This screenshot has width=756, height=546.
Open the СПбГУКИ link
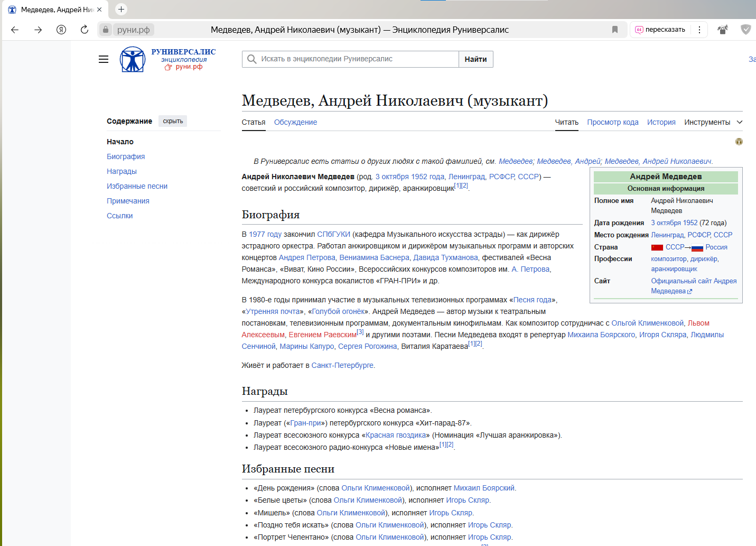pyautogui.click(x=334, y=234)
